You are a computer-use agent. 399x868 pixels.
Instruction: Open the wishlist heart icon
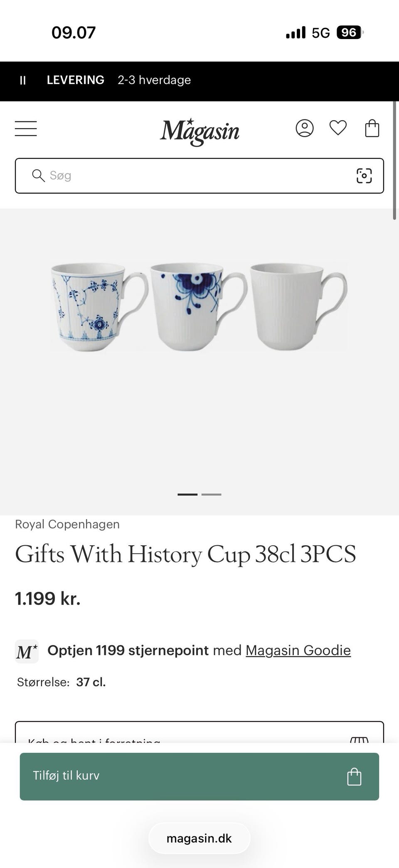338,128
